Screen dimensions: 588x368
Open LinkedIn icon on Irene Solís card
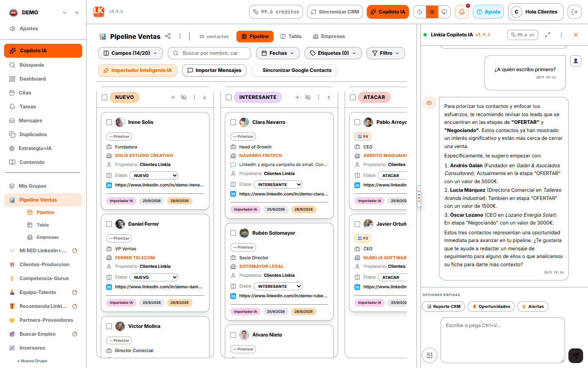click(109, 185)
